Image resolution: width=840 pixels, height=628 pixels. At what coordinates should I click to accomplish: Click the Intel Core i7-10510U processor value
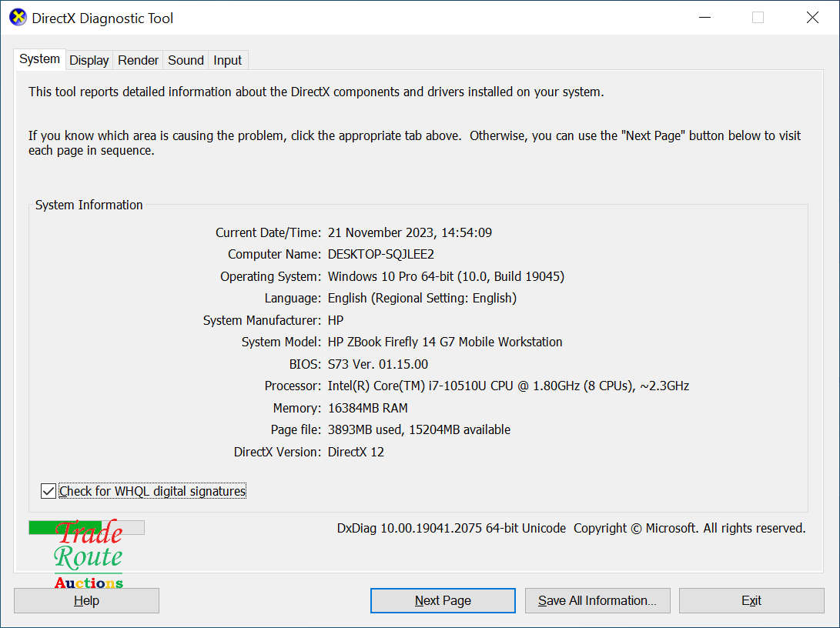pos(508,386)
